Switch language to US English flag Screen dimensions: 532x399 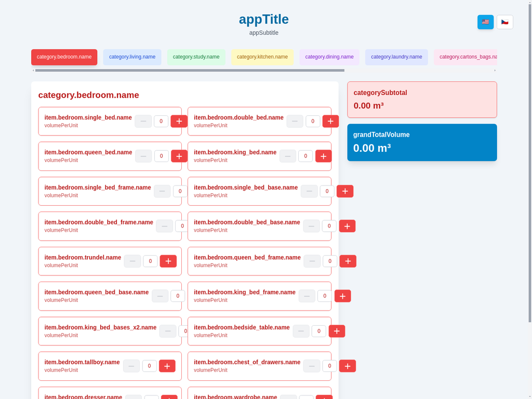(x=485, y=22)
